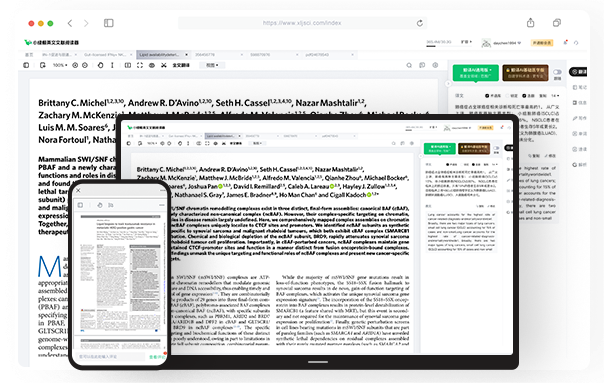
Task: Toggle the switch in tablet window translation panel
Action: (496, 148)
